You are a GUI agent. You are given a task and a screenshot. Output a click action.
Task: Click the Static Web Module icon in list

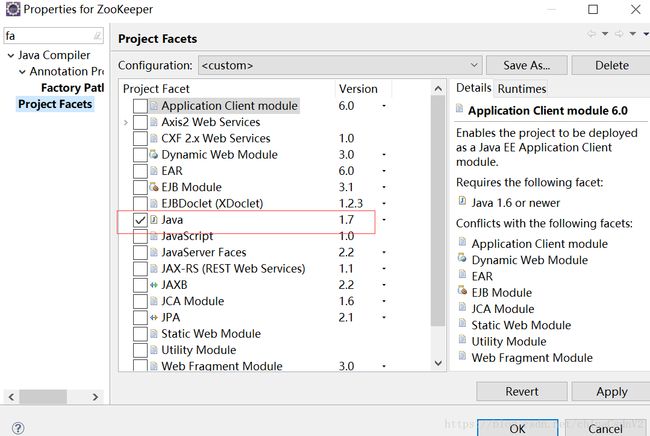click(x=154, y=334)
